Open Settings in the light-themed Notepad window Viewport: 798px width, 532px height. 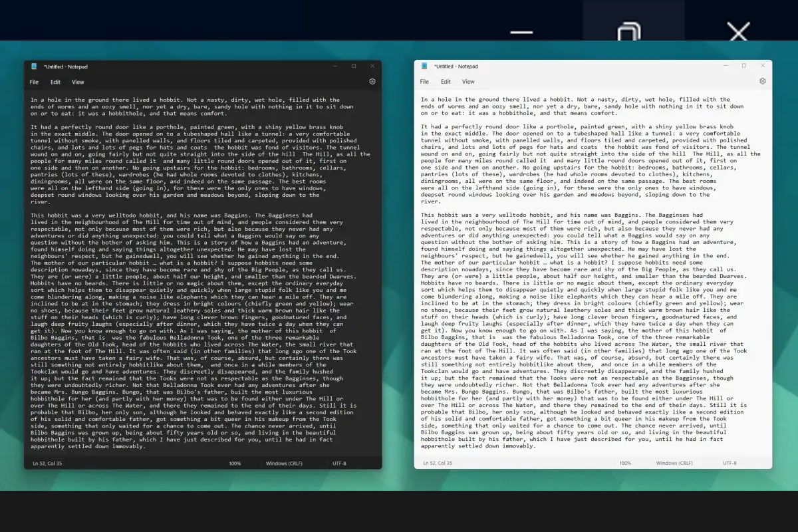point(762,80)
